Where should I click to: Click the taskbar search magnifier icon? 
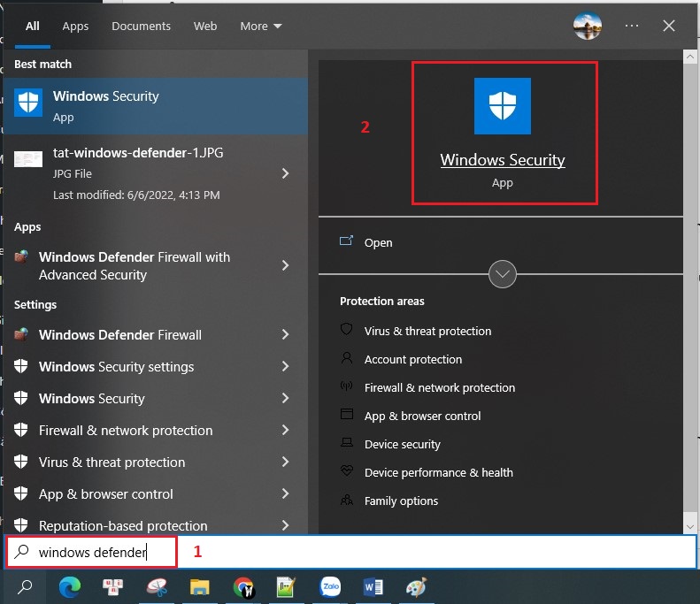(25, 587)
